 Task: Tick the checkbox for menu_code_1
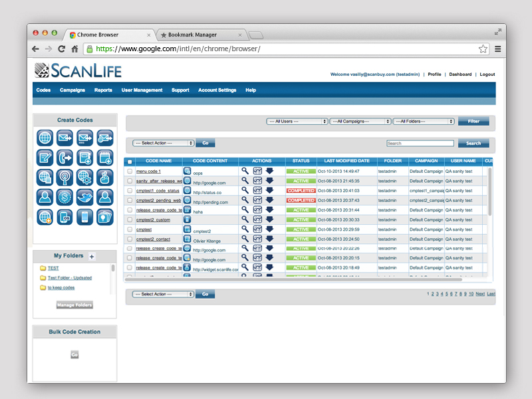130,172
